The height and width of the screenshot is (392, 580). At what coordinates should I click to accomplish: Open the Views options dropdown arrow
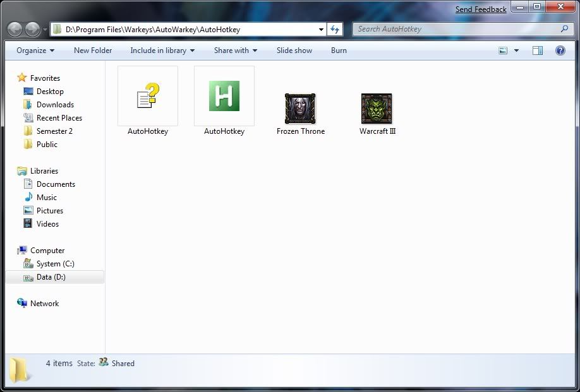pos(516,50)
